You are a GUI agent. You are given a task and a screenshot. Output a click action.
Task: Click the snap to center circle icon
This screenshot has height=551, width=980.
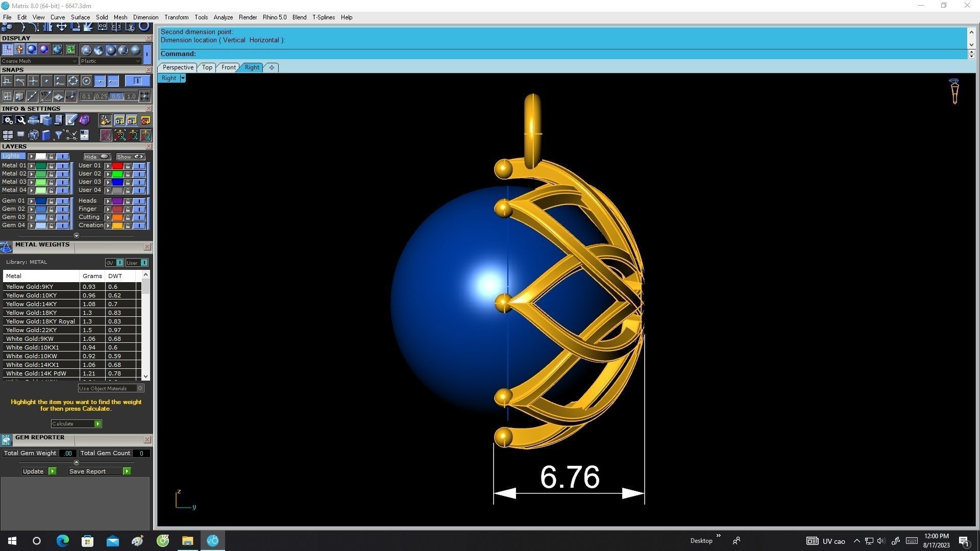click(x=86, y=81)
